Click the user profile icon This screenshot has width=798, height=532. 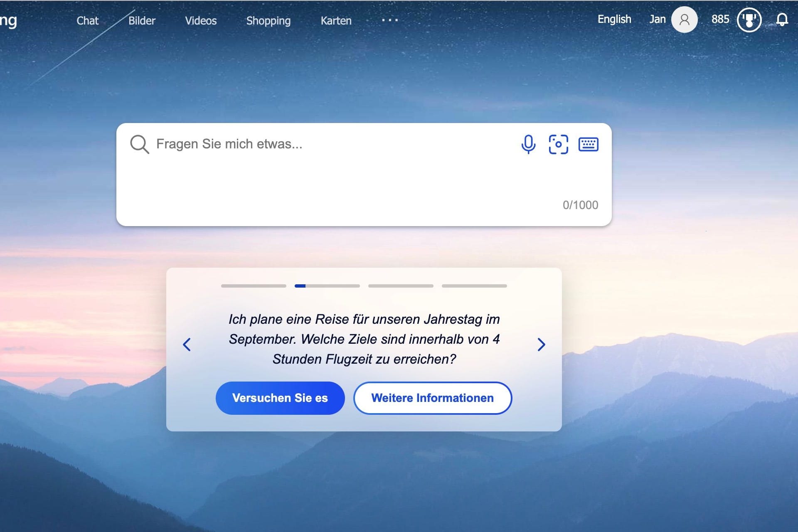[x=684, y=20]
